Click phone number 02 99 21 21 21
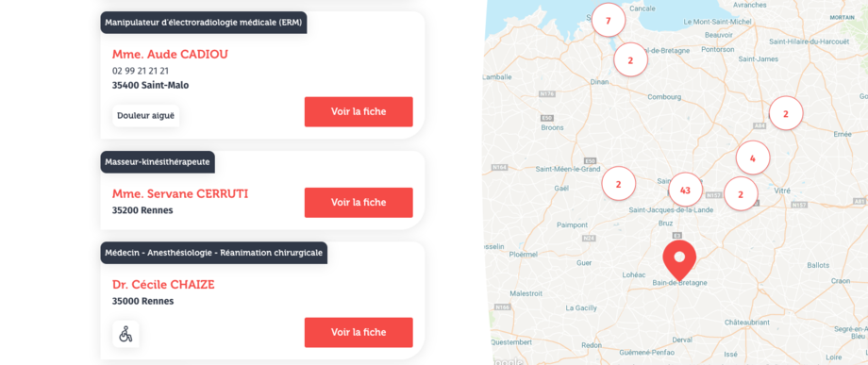Image resolution: width=868 pixels, height=365 pixels. click(x=141, y=71)
